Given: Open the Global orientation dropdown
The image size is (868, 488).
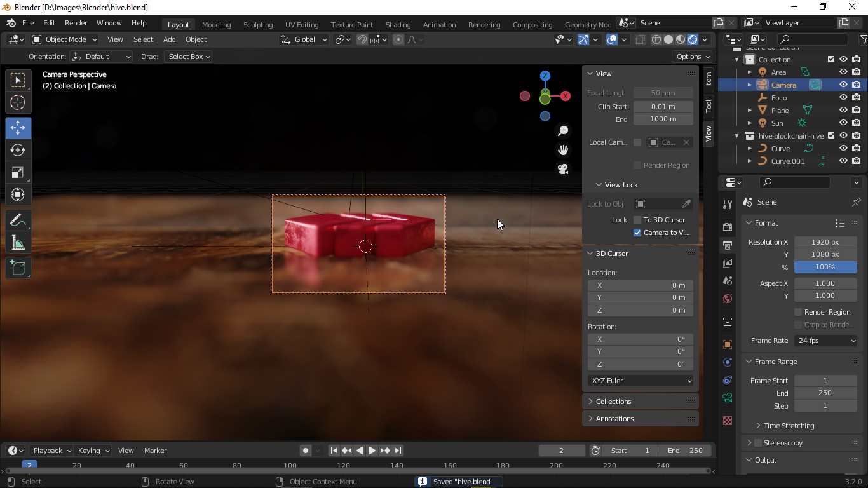Looking at the screenshot, I should click(304, 39).
